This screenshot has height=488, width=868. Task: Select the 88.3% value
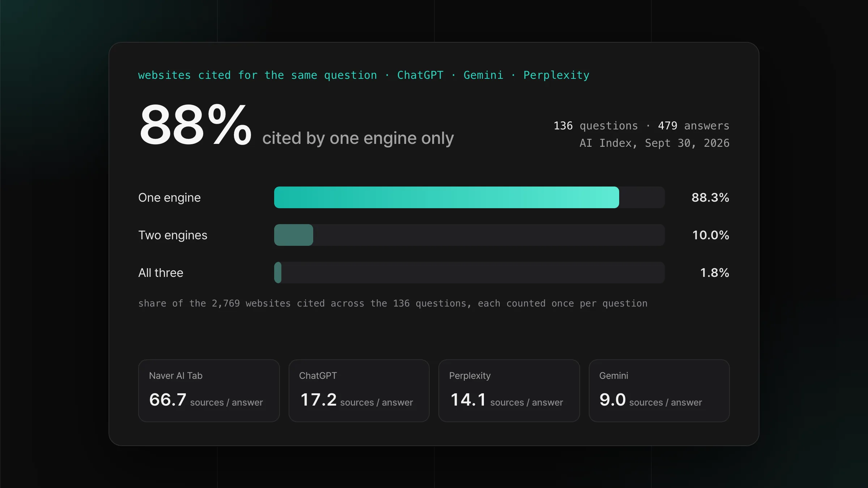click(x=710, y=197)
